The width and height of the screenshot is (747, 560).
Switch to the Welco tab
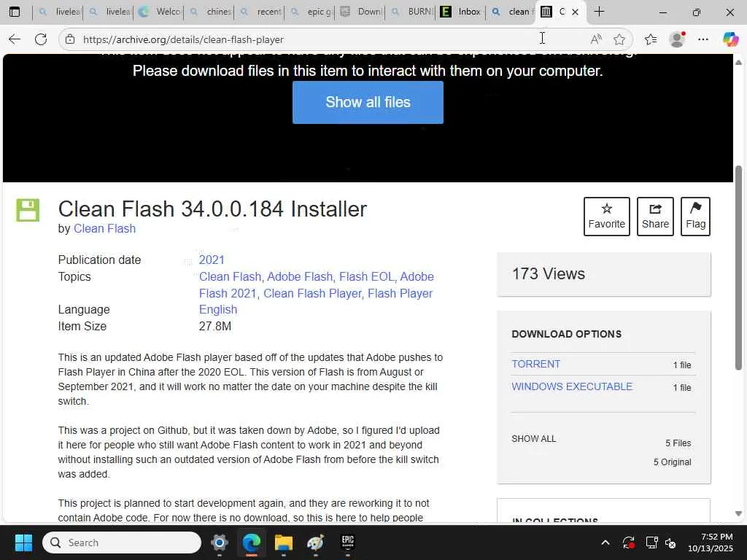[x=159, y=12]
